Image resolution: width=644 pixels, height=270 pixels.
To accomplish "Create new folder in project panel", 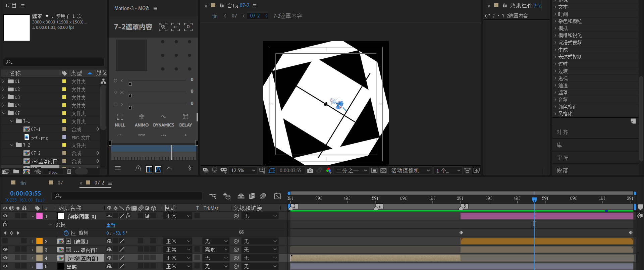I will 16,172.
